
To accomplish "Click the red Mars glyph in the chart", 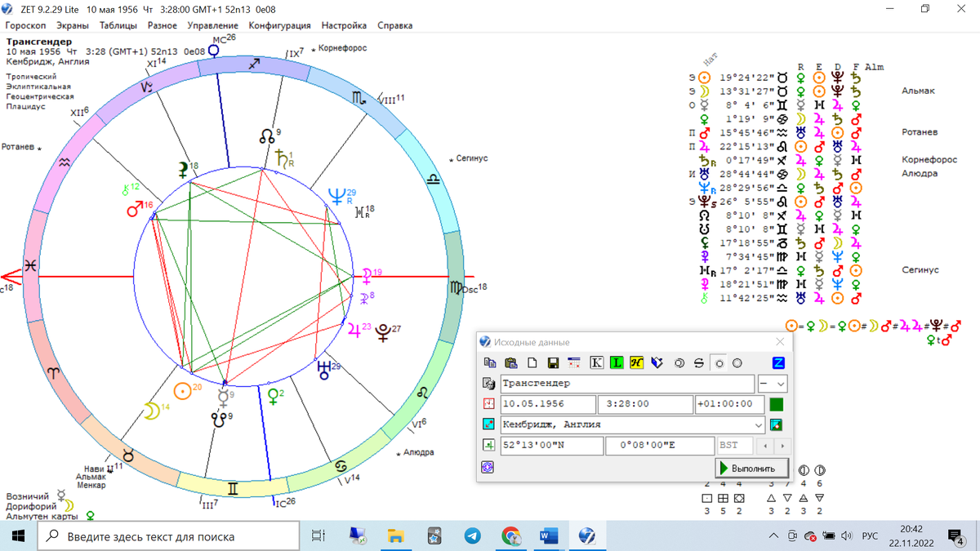I will click(135, 211).
